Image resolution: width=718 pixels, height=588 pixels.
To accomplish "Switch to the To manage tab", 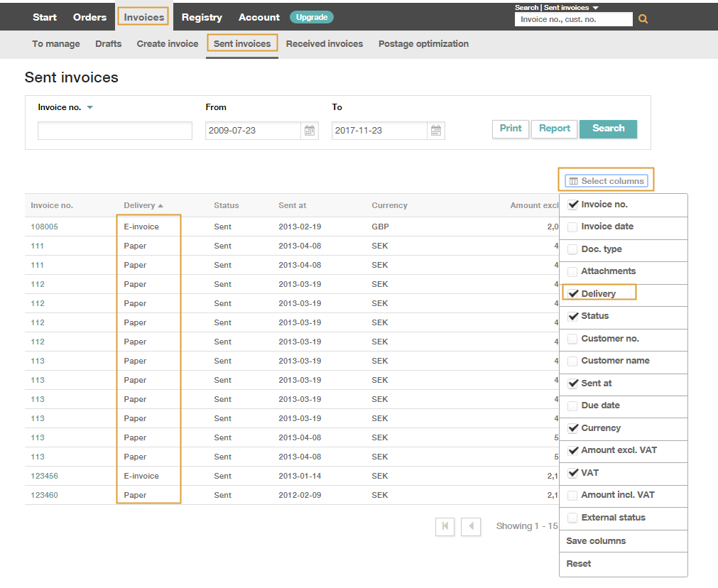I will coord(56,44).
